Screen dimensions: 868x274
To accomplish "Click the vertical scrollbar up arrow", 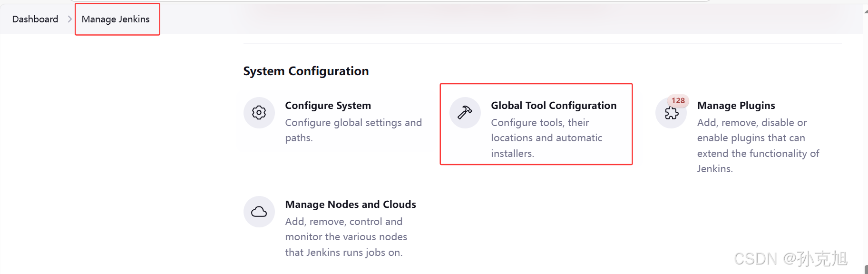I will point(866,11).
